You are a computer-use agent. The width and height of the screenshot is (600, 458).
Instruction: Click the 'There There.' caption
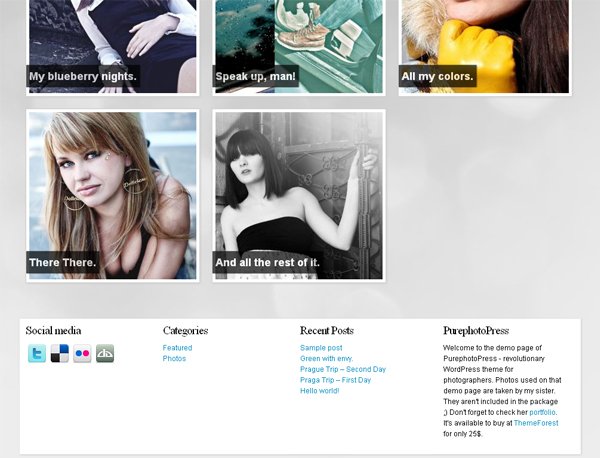click(62, 262)
